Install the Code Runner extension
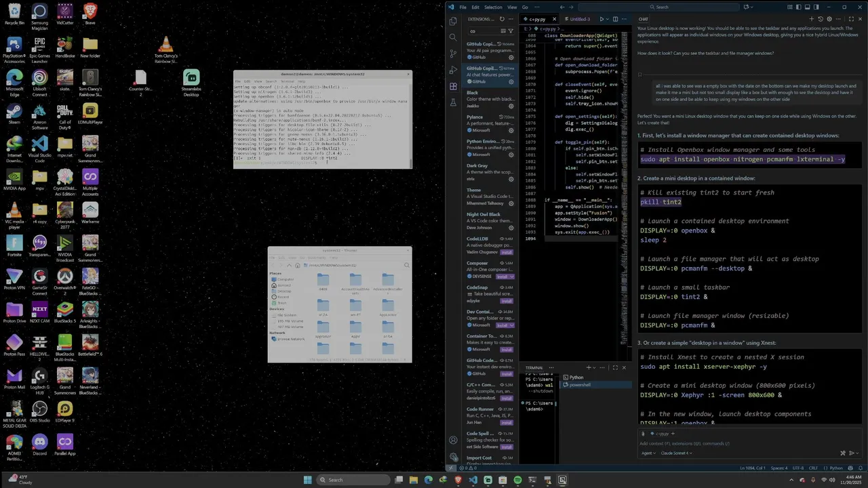868x488 pixels. point(507,423)
